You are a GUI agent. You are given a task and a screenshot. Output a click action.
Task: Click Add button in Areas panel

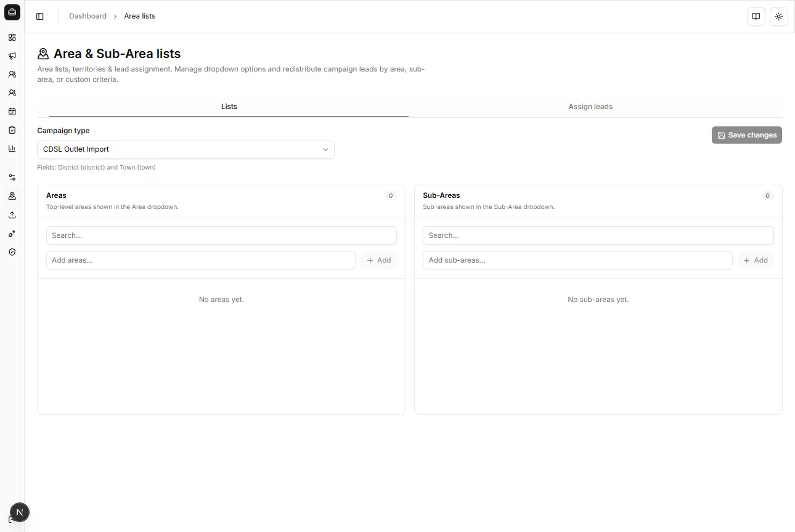pos(379,260)
